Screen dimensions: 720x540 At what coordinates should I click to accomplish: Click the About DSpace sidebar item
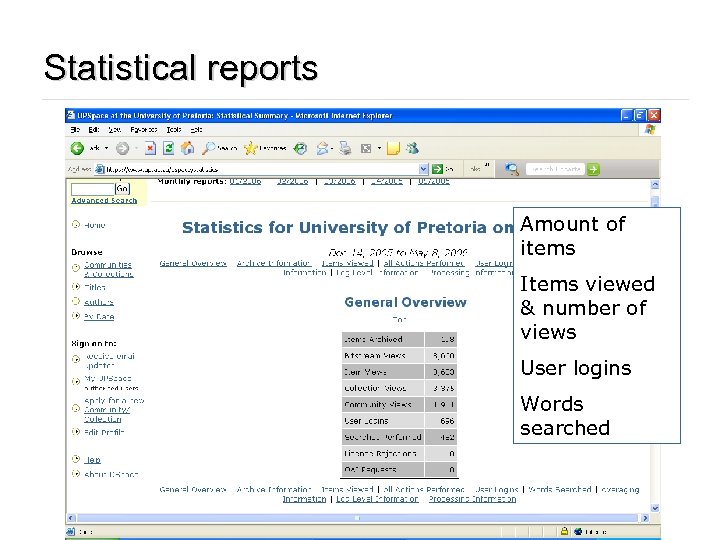[111, 474]
